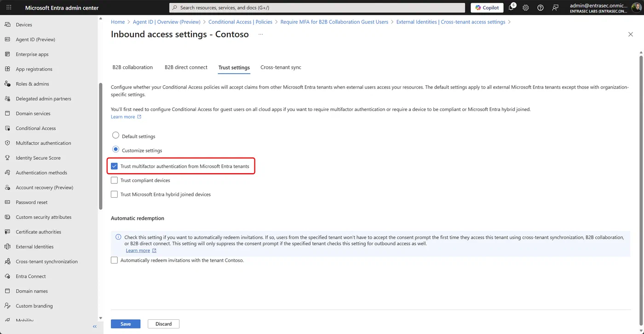
Task: Open portal settings gear icon
Action: 526,8
